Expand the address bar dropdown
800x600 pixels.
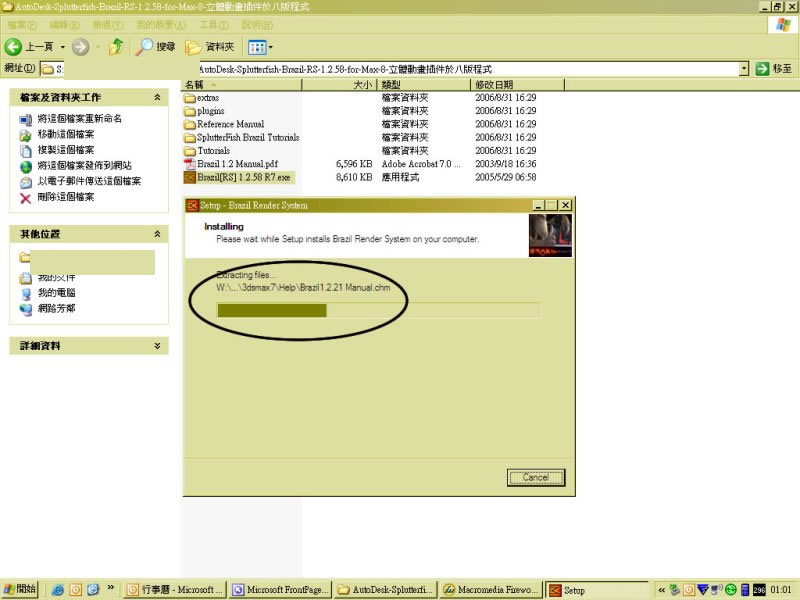744,69
